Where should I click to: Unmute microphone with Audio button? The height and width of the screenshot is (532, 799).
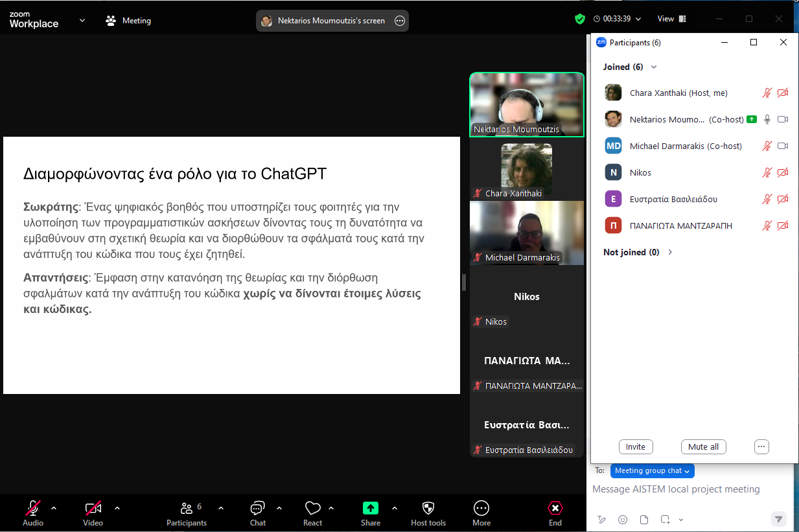coord(33,508)
